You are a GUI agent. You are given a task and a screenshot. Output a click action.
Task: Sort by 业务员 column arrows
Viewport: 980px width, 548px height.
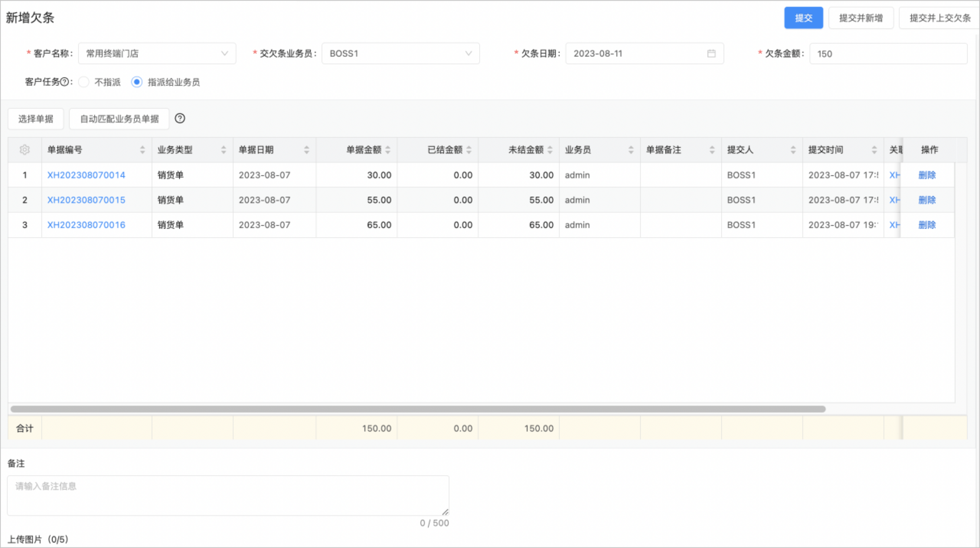[631, 150]
